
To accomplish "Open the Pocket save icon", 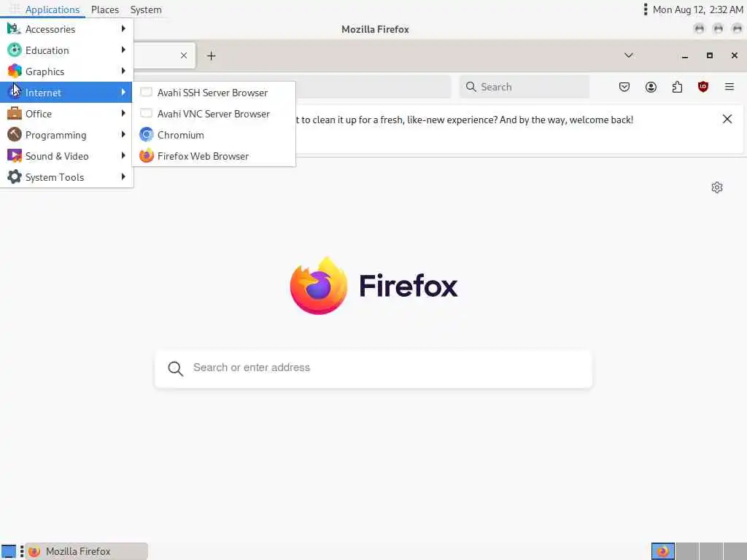I will 624,87.
